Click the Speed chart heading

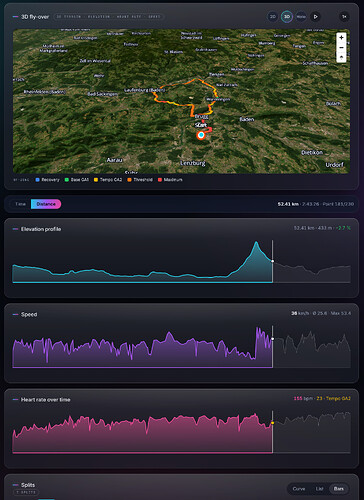click(x=29, y=314)
